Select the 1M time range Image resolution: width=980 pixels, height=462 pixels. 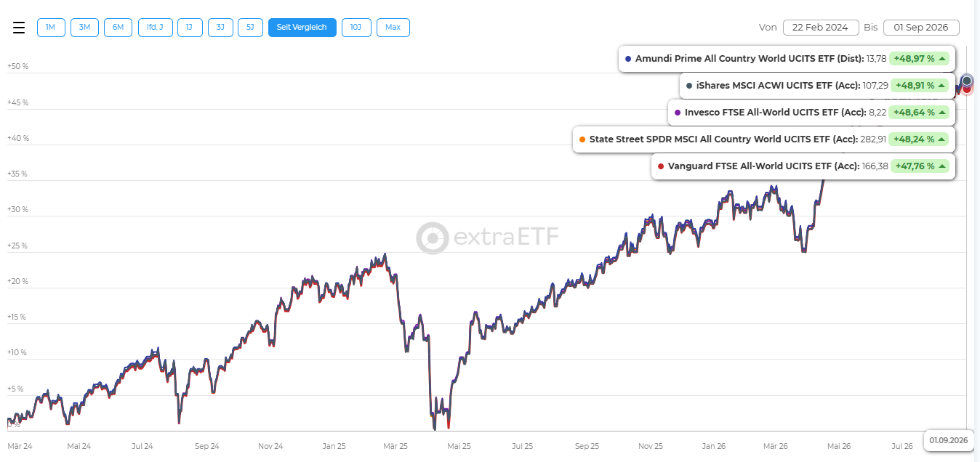tap(51, 28)
